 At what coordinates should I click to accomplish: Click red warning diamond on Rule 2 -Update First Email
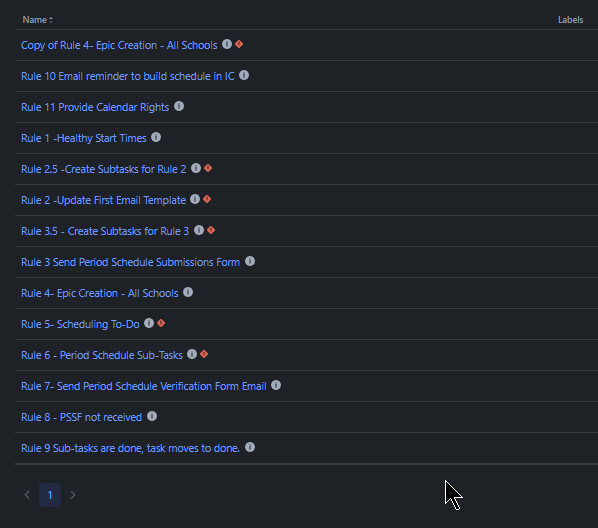tap(207, 199)
